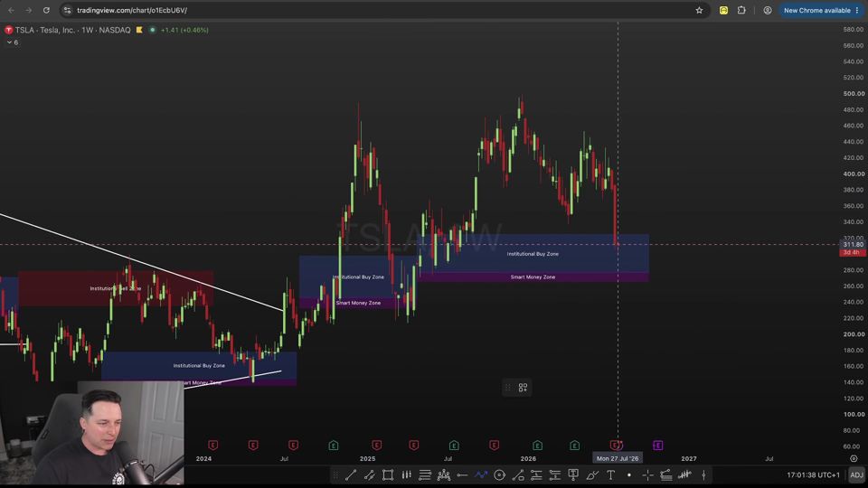Image resolution: width=868 pixels, height=488 pixels.
Task: Go back in the browser
Action: click(x=11, y=10)
